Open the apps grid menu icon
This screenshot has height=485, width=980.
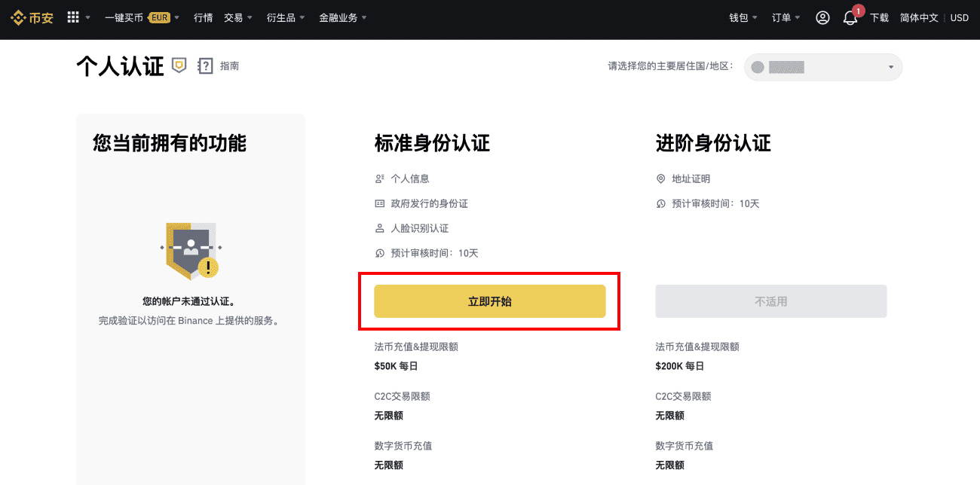click(73, 17)
